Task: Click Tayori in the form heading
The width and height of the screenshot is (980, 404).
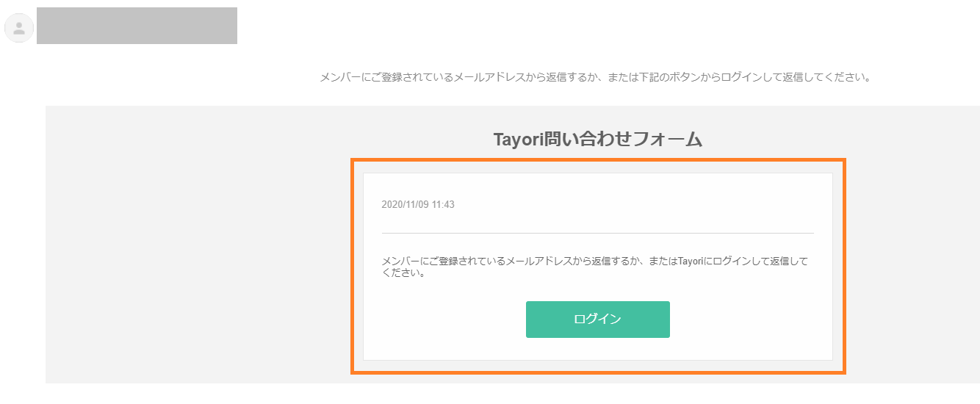Action: [516, 140]
